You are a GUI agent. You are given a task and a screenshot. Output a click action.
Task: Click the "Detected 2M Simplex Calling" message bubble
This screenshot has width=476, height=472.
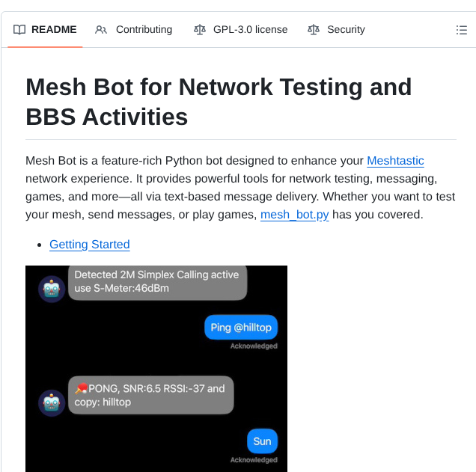click(x=157, y=282)
